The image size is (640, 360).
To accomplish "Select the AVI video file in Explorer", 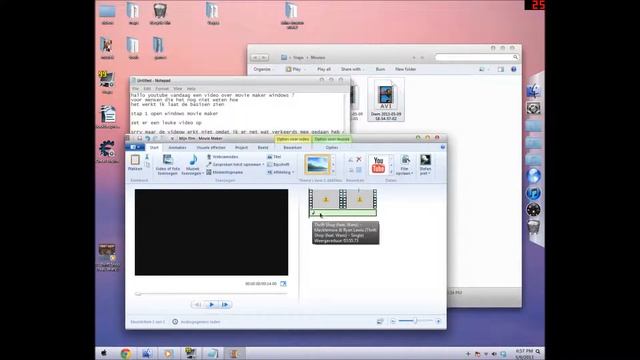I will click(x=386, y=100).
